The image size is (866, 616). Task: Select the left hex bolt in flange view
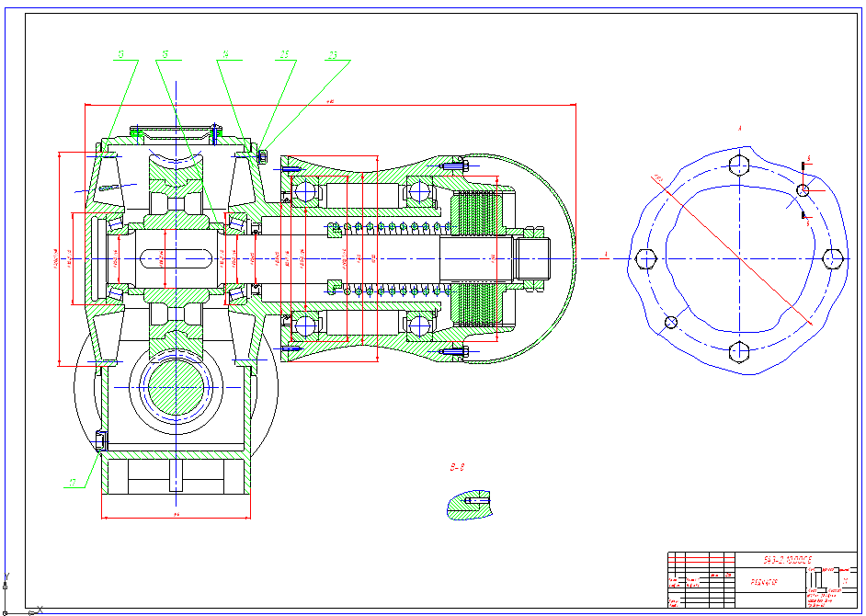pos(645,258)
